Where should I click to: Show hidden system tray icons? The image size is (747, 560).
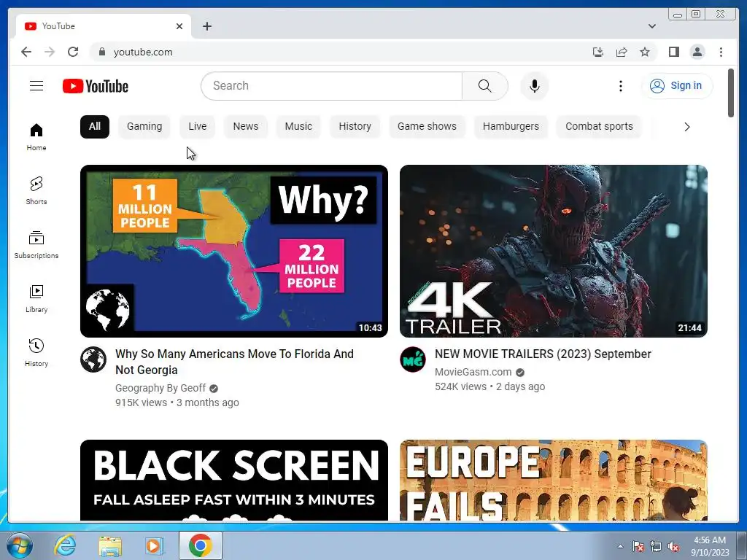pos(620,546)
